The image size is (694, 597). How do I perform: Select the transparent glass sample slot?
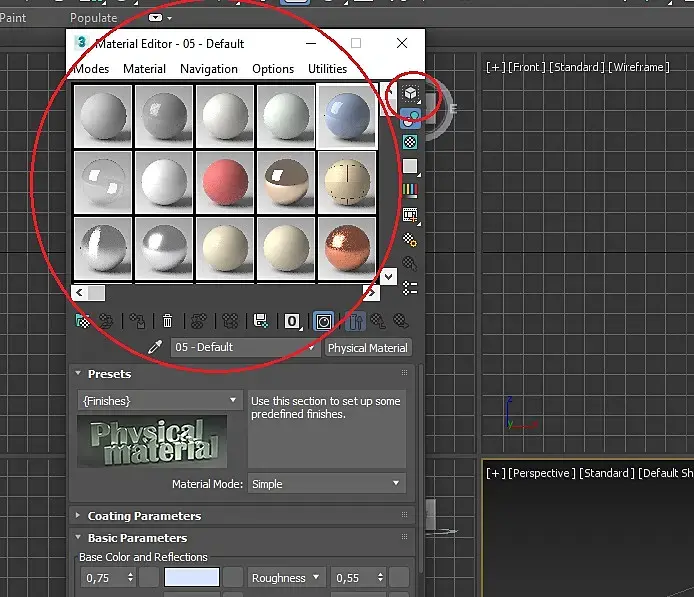(103, 183)
